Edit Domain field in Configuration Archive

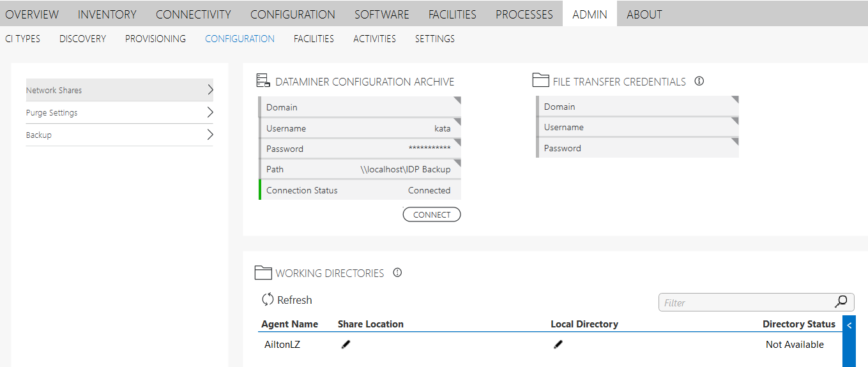360,107
